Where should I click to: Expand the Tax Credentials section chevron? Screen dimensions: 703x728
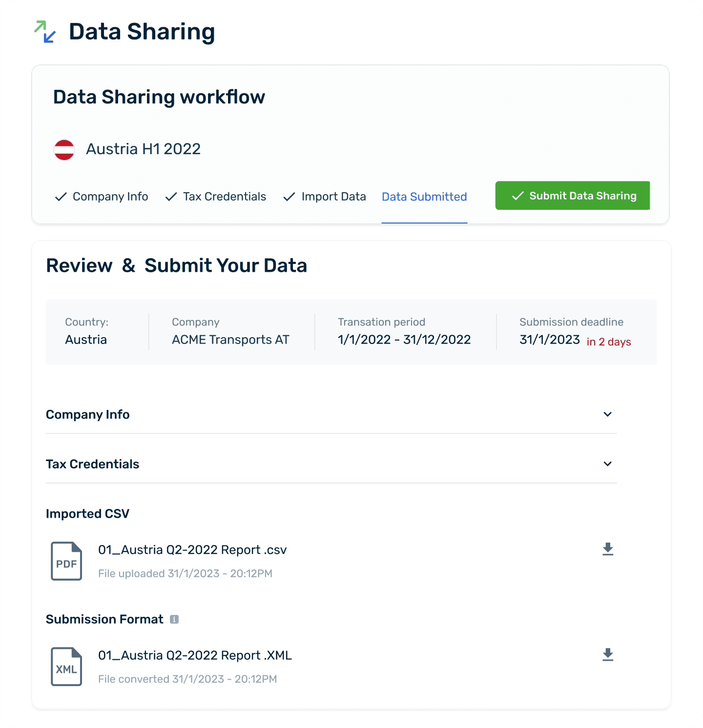coord(608,464)
